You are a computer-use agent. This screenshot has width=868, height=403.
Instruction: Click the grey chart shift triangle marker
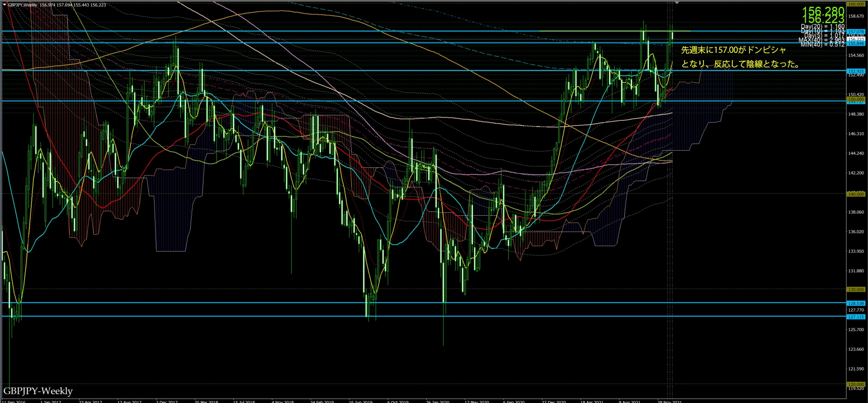[x=677, y=3]
